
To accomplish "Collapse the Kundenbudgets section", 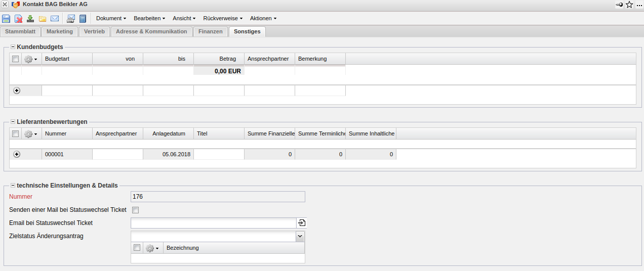I will coord(13,47).
